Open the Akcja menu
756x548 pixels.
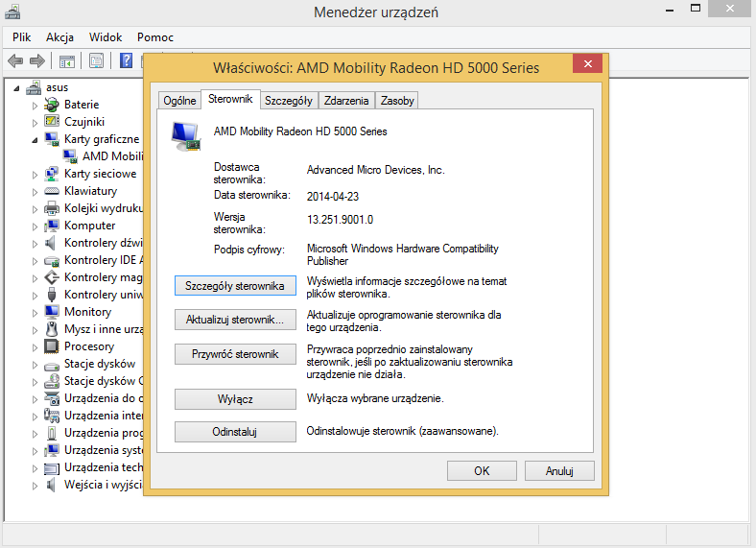click(59, 36)
